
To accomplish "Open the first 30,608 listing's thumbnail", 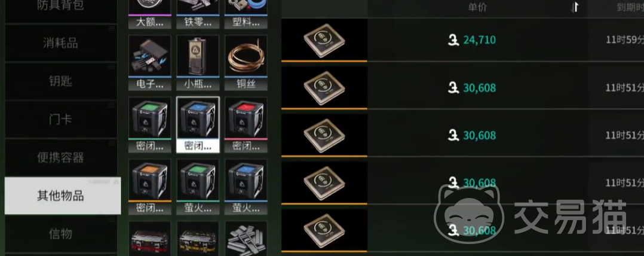I will 324,87.
